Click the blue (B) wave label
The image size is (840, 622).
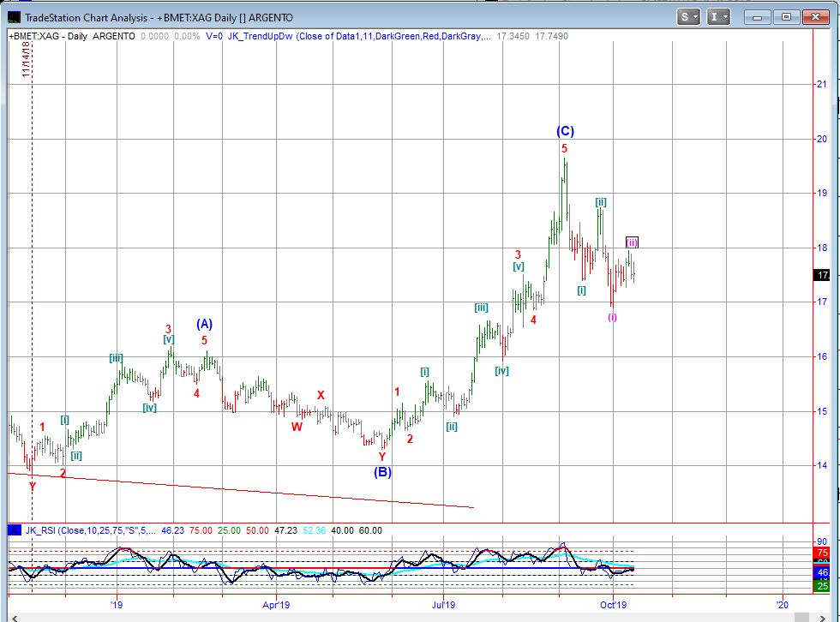coord(382,472)
